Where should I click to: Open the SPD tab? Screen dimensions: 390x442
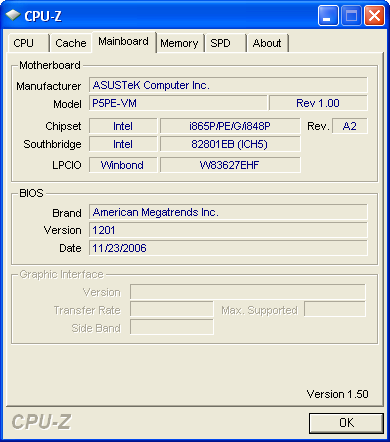pos(226,43)
